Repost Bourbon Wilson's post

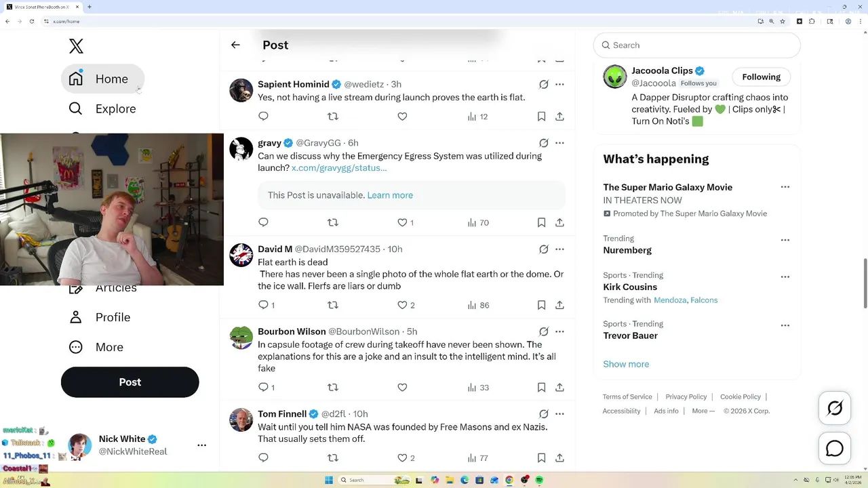pos(333,388)
